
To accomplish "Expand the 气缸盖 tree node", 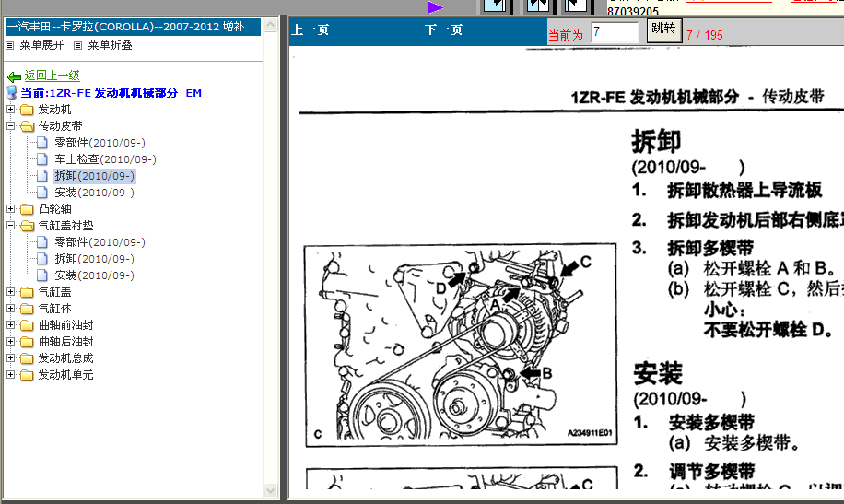I will tap(10, 292).
